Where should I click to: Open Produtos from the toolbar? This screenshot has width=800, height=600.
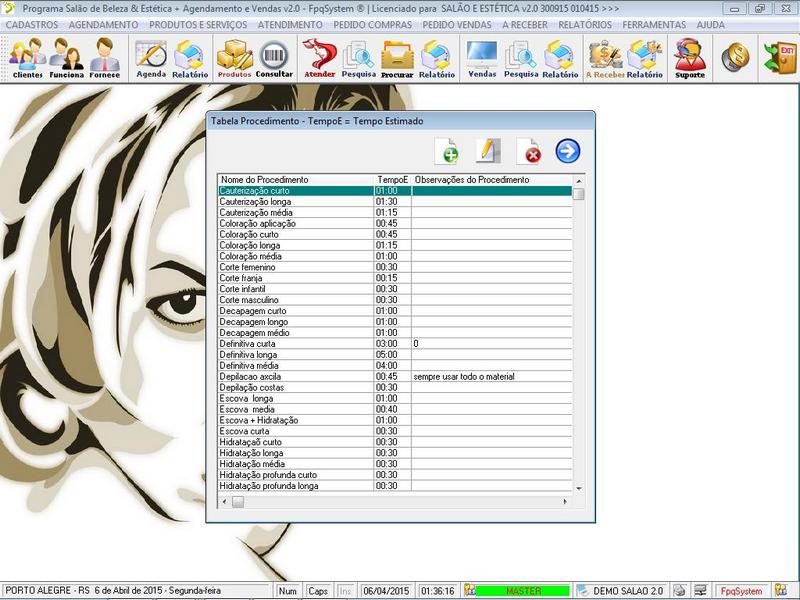click(234, 58)
